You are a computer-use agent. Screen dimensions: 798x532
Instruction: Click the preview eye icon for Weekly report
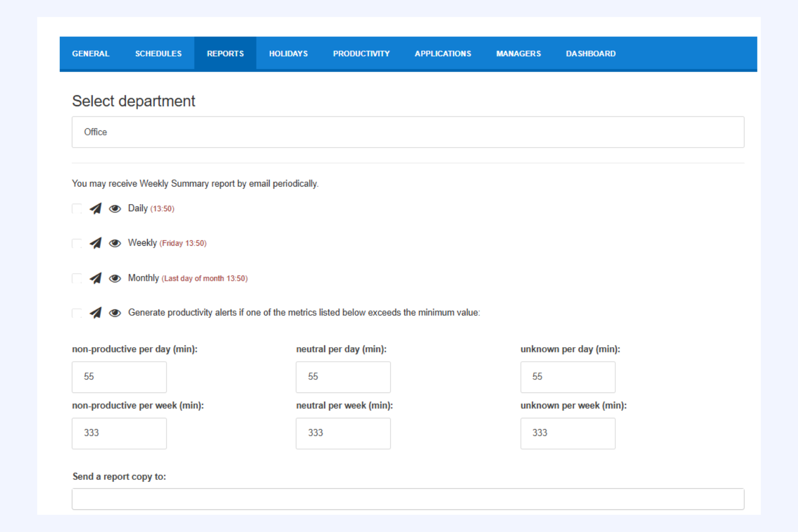point(115,243)
